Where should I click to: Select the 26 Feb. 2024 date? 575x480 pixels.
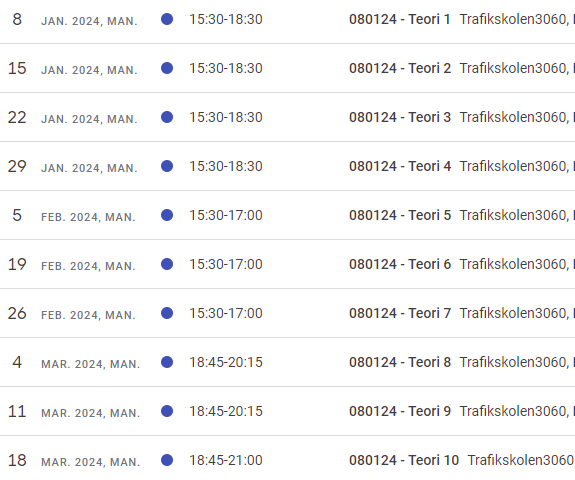72,314
